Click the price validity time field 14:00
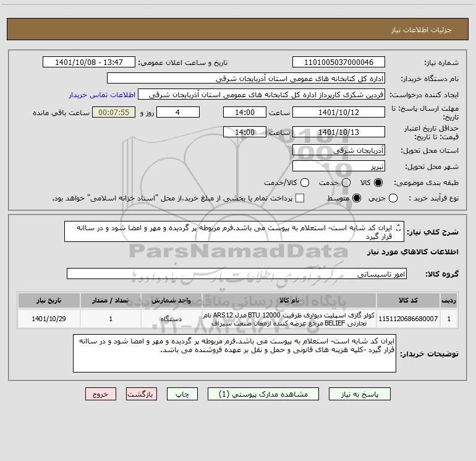The width and height of the screenshot is (476, 461). click(245, 132)
